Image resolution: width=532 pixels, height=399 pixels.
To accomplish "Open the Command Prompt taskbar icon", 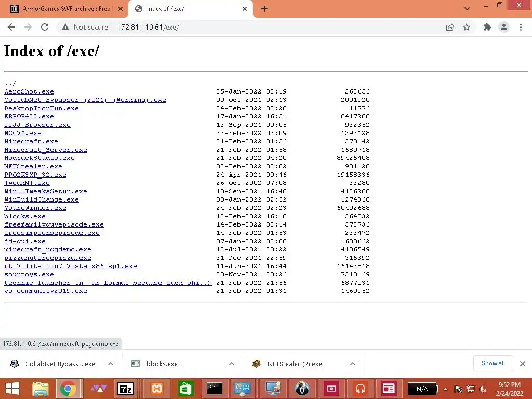I will tap(214, 389).
